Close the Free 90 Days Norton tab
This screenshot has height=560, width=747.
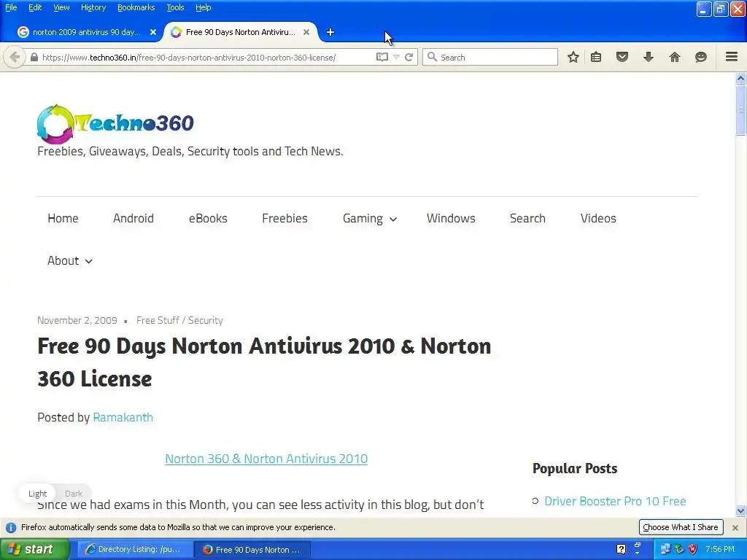306,32
